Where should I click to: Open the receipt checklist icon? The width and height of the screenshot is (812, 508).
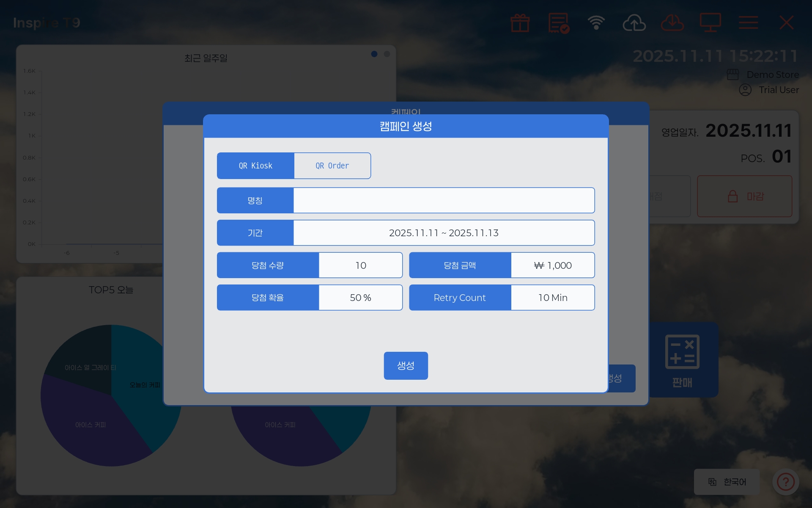tap(558, 23)
